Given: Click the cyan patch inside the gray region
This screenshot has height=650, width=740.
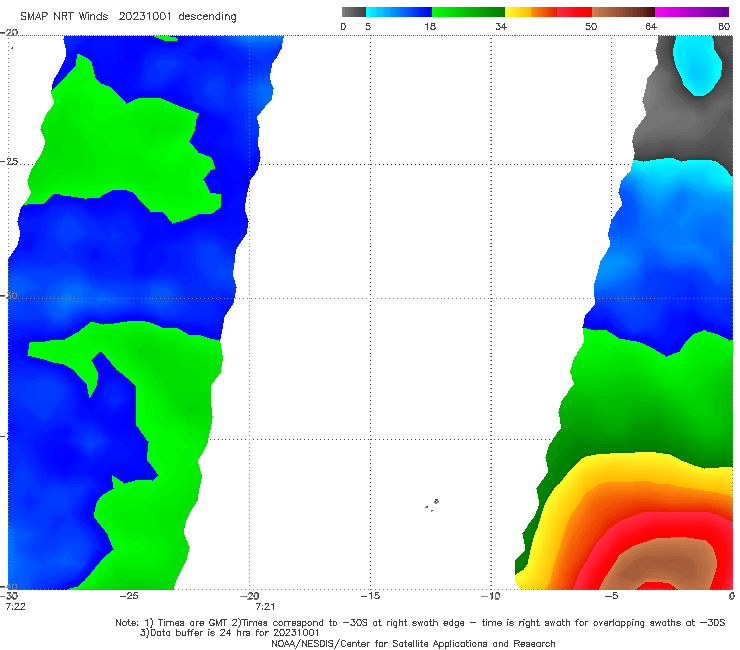Looking at the screenshot, I should pyautogui.click(x=697, y=65).
